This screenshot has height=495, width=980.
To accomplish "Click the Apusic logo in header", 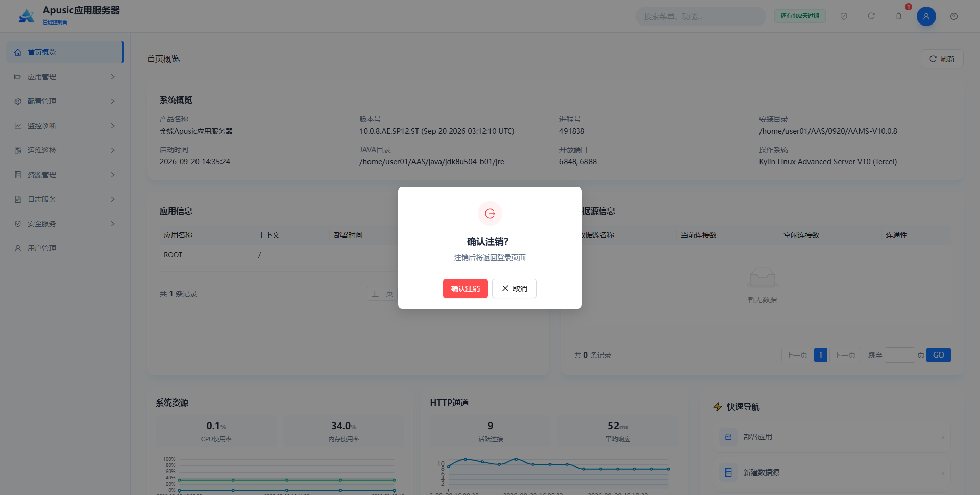I will click(26, 16).
